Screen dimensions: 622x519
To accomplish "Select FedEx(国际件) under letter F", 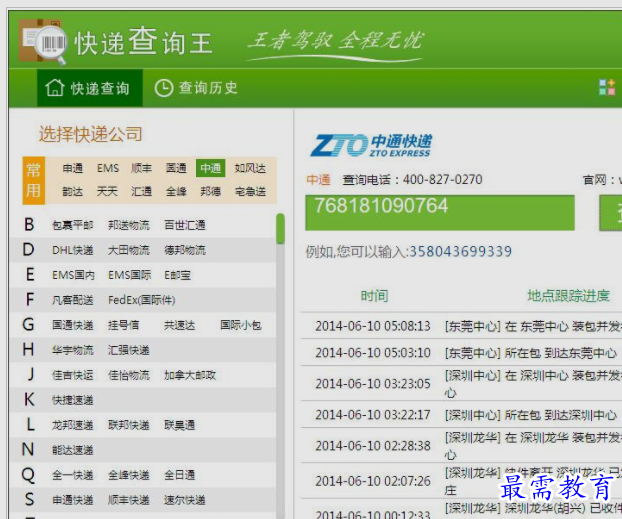I will coord(142,300).
